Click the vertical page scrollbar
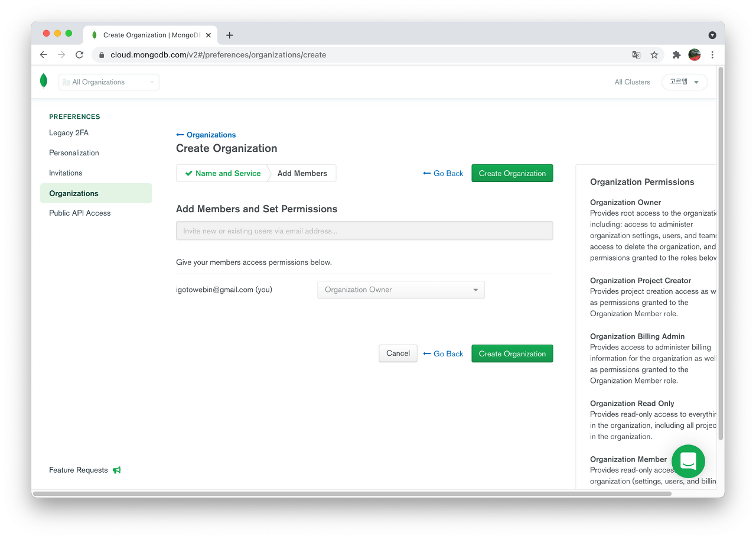 point(720,254)
